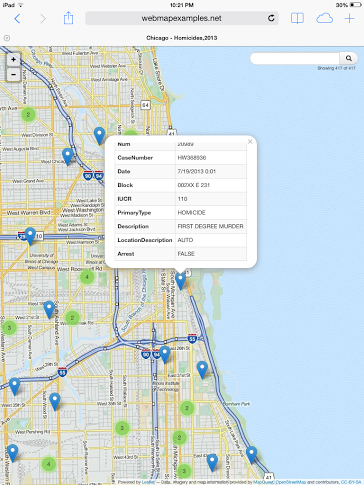Close the Chicago Homicides tab
Screen dimensions: 364x485
pos(7,38)
